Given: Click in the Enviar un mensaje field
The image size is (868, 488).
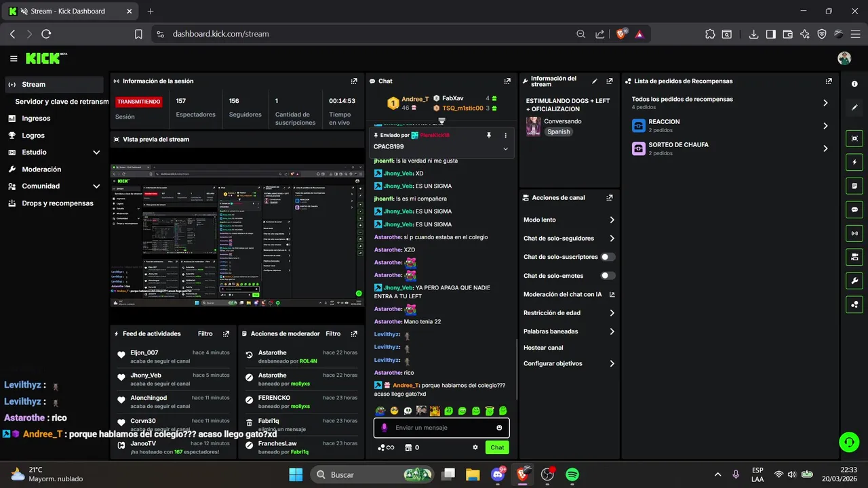Looking at the screenshot, I should pyautogui.click(x=441, y=428).
